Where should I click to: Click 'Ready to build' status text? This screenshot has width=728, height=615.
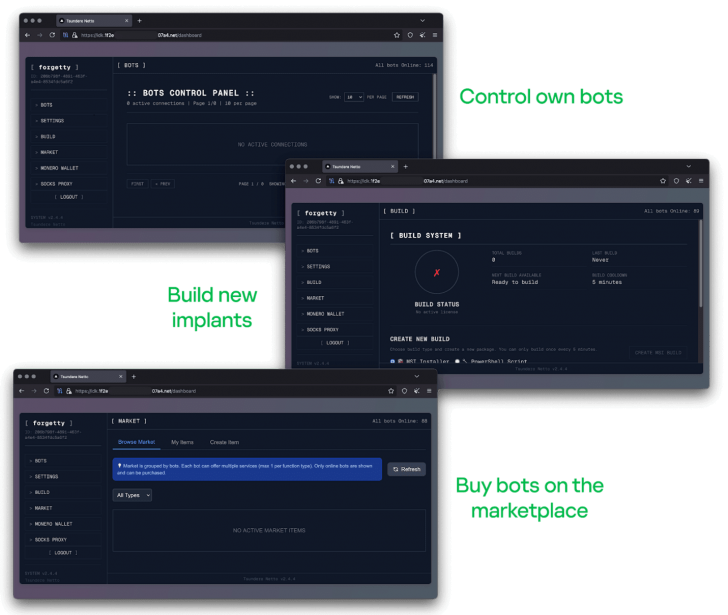(514, 282)
